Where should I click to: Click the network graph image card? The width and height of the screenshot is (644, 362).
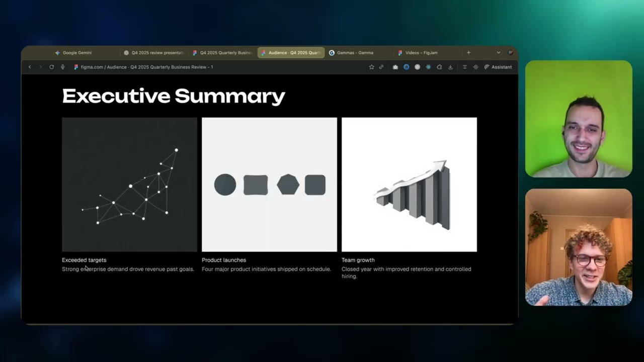129,185
